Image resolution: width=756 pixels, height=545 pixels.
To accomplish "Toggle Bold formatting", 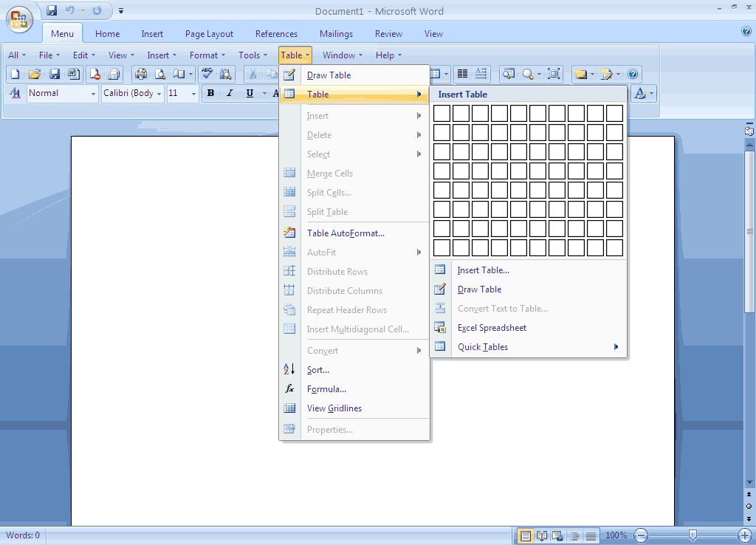I will pyautogui.click(x=210, y=93).
